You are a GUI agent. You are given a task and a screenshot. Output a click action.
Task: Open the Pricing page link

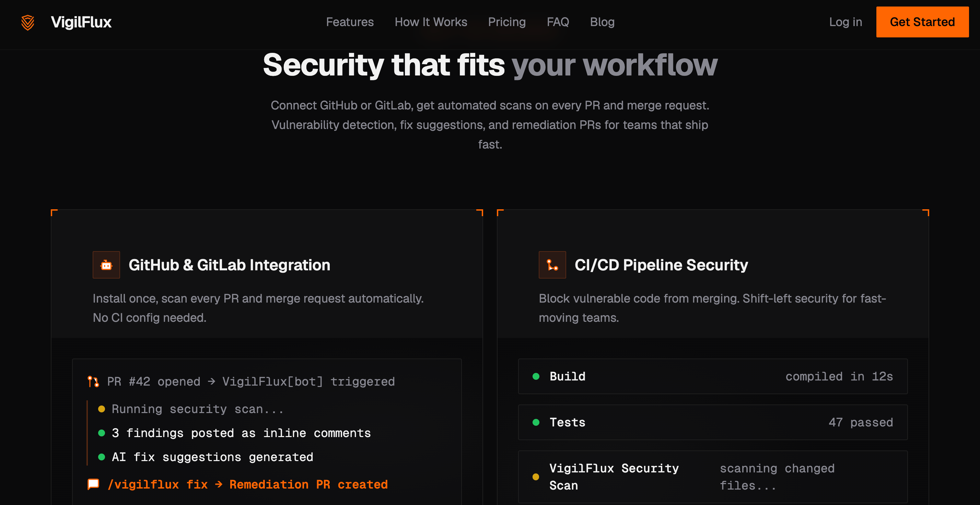point(507,22)
